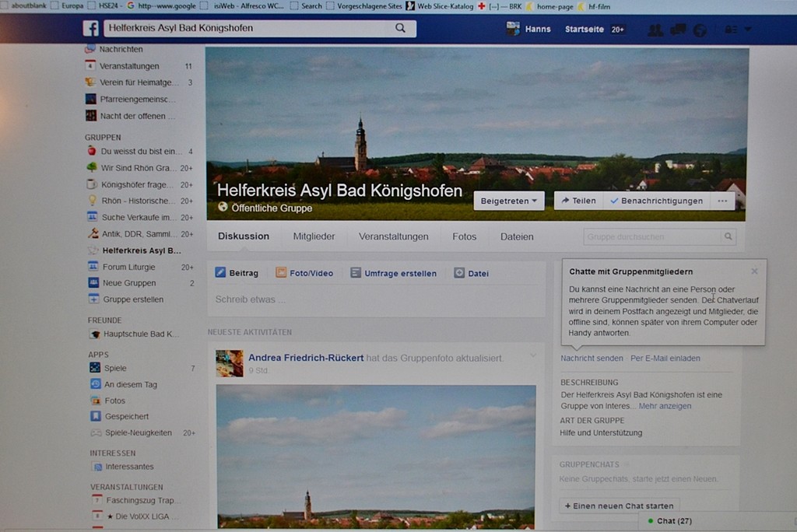Viewport: 797px width, 532px height.
Task: Expand the account menu arrow in top bar
Action: coord(748,30)
